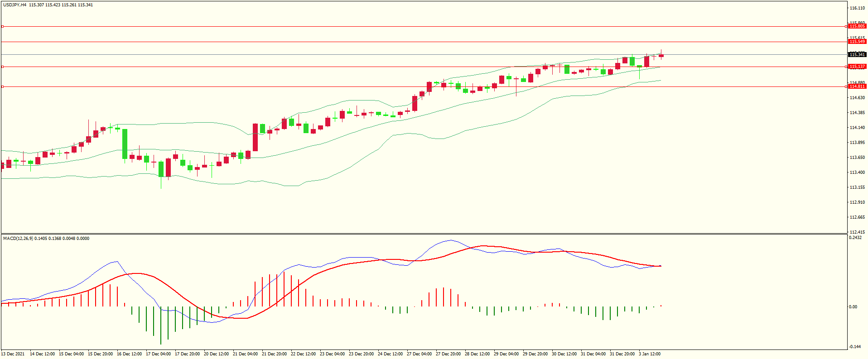Select the 115.137 red price label

[857, 67]
